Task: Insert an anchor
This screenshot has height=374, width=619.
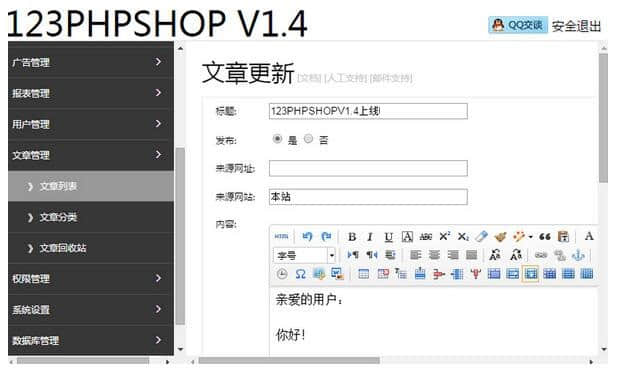Action: pos(578,255)
